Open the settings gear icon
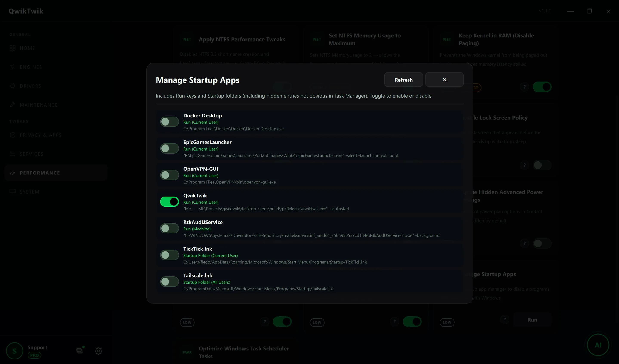This screenshot has width=619, height=364. pos(99,351)
